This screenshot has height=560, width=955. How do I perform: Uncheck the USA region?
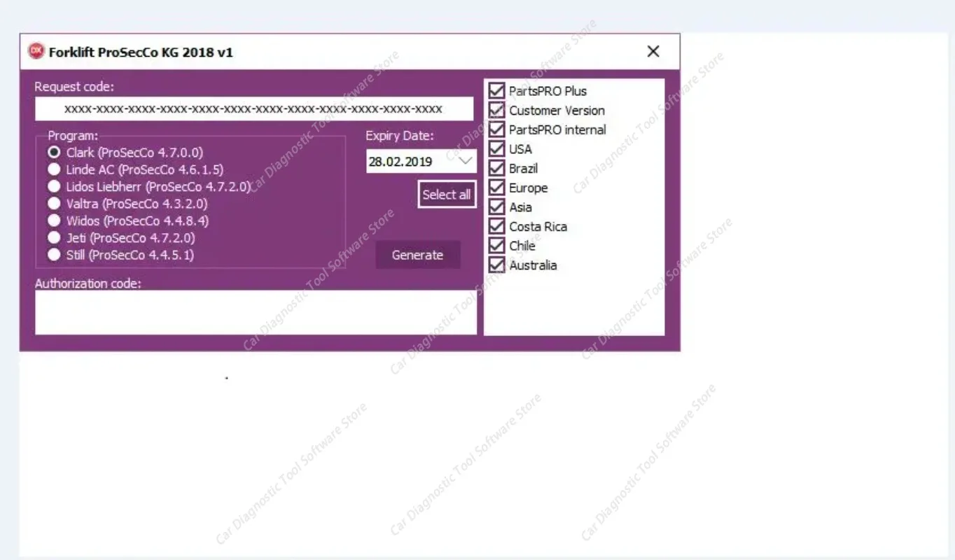click(x=496, y=148)
